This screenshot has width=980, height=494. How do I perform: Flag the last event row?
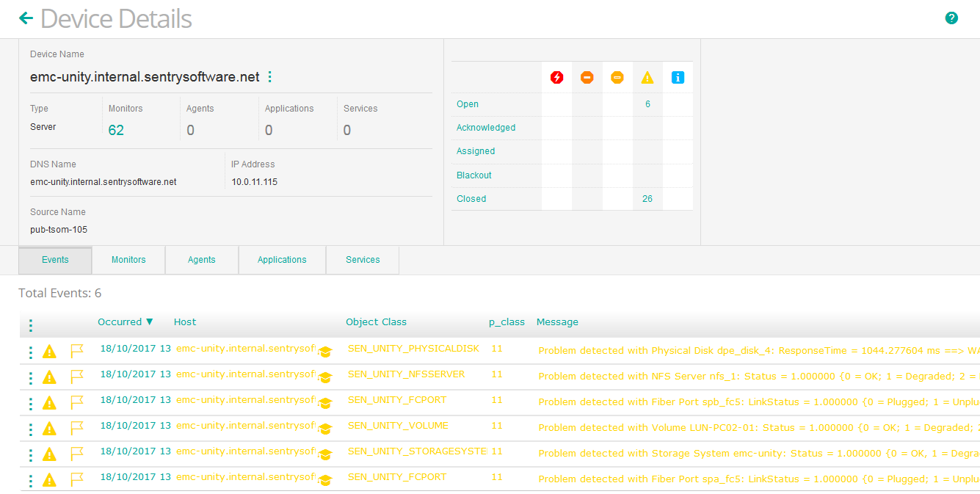[78, 479]
